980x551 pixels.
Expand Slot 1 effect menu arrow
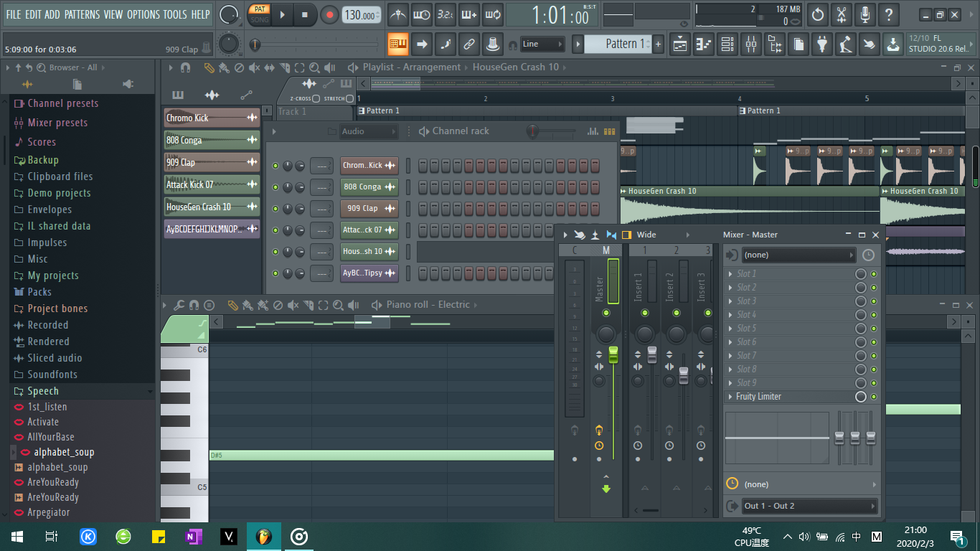(x=730, y=274)
